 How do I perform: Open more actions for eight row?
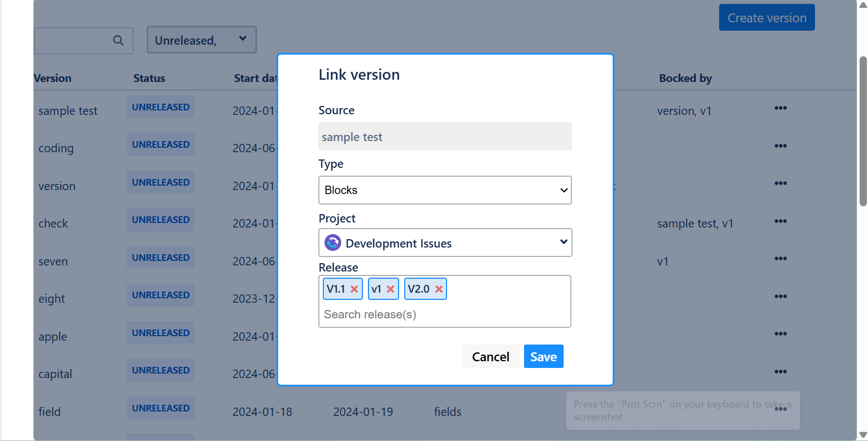click(x=780, y=297)
